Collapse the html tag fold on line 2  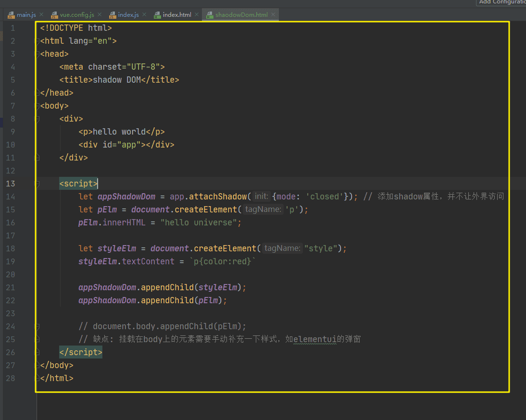[x=38, y=41]
